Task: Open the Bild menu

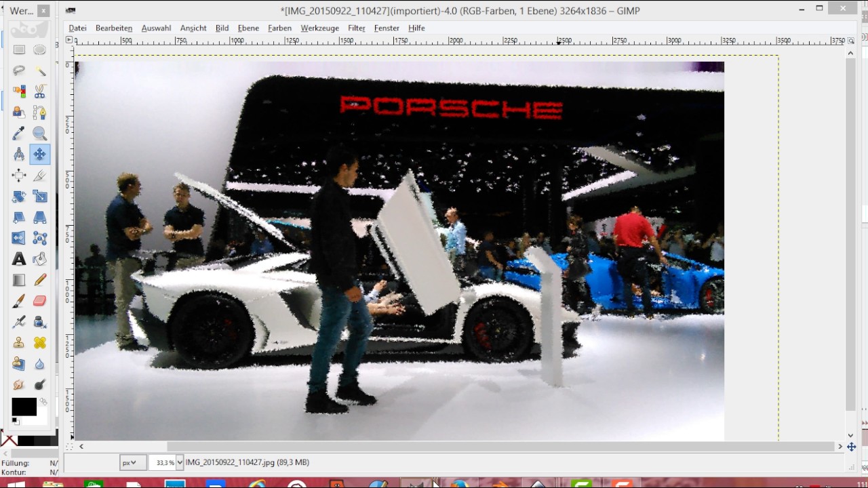Action: tap(222, 28)
